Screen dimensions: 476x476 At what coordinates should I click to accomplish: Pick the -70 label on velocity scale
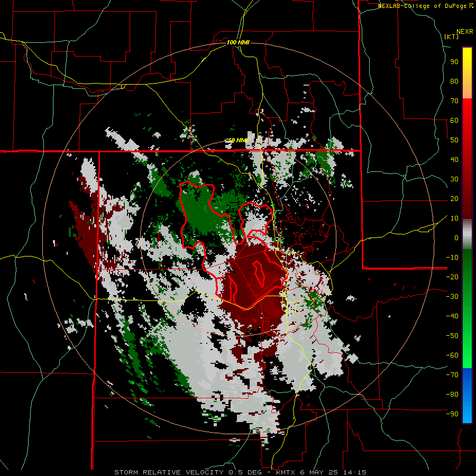[x=452, y=375]
